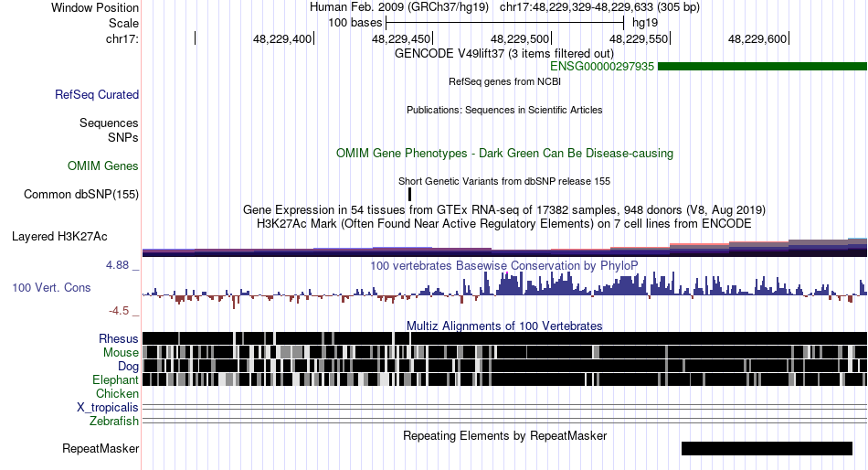Click the GTEx Gene Expression track title

(504, 210)
